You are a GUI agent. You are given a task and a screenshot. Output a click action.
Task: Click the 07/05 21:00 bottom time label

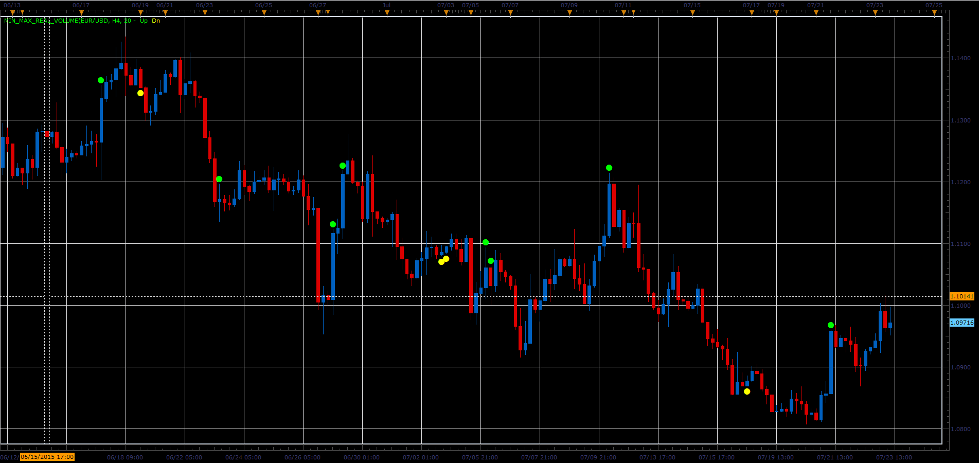pyautogui.click(x=480, y=457)
